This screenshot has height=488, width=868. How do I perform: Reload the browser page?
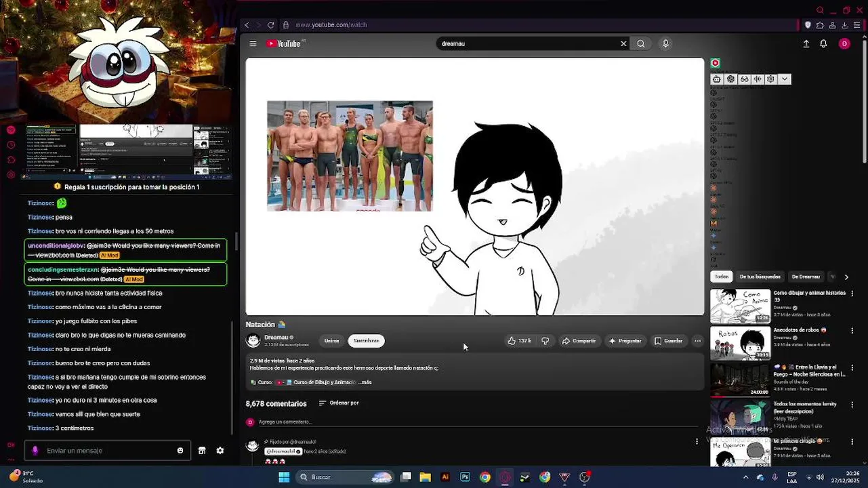(271, 25)
